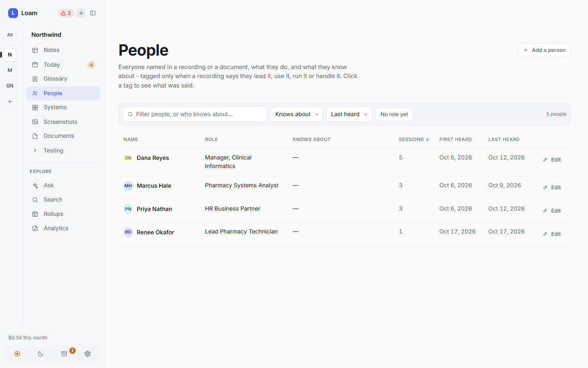Click the name Renee Okafor
588x368 pixels.
[156, 233]
